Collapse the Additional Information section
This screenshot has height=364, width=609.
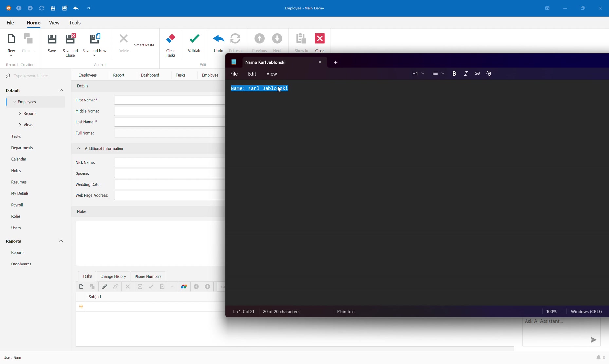79,149
